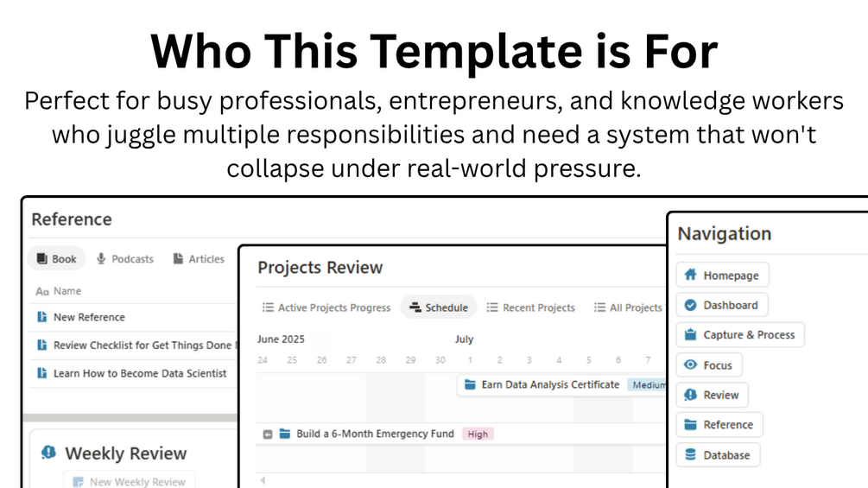Click the alert badge icon beside Review
Image resolution: width=868 pixels, height=488 pixels.
(x=690, y=395)
